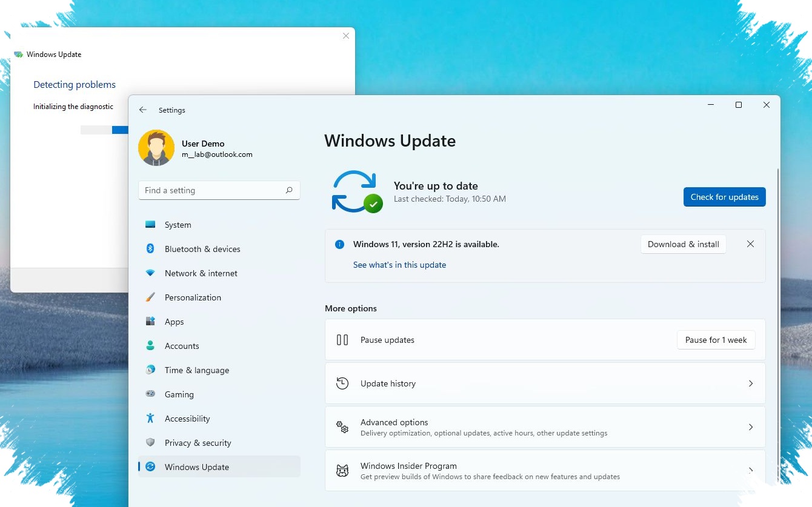Click the Accessibility figure icon
Image resolution: width=812 pixels, height=507 pixels.
tap(150, 418)
